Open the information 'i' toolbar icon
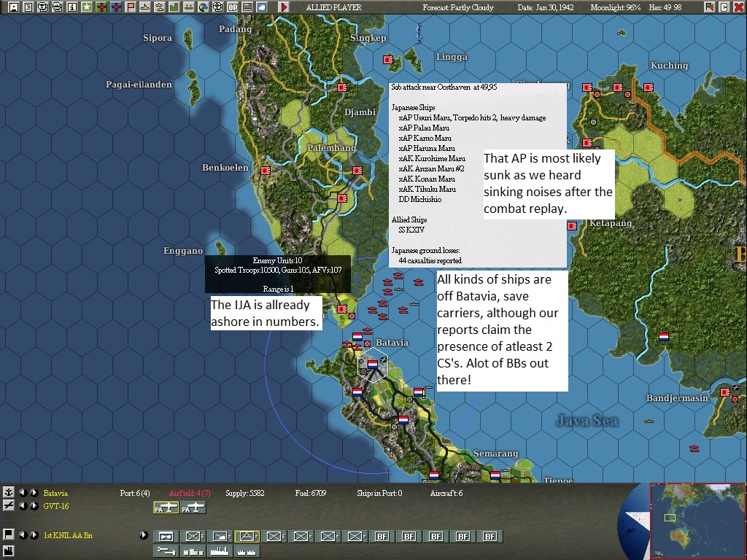Viewport: 747px width, 560px height. pyautogui.click(x=72, y=7)
